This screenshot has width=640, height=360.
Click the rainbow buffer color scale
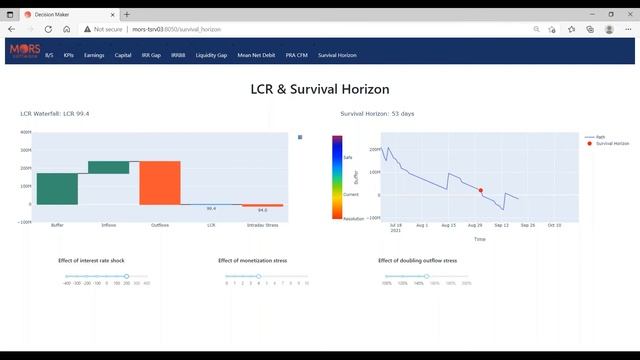point(337,177)
